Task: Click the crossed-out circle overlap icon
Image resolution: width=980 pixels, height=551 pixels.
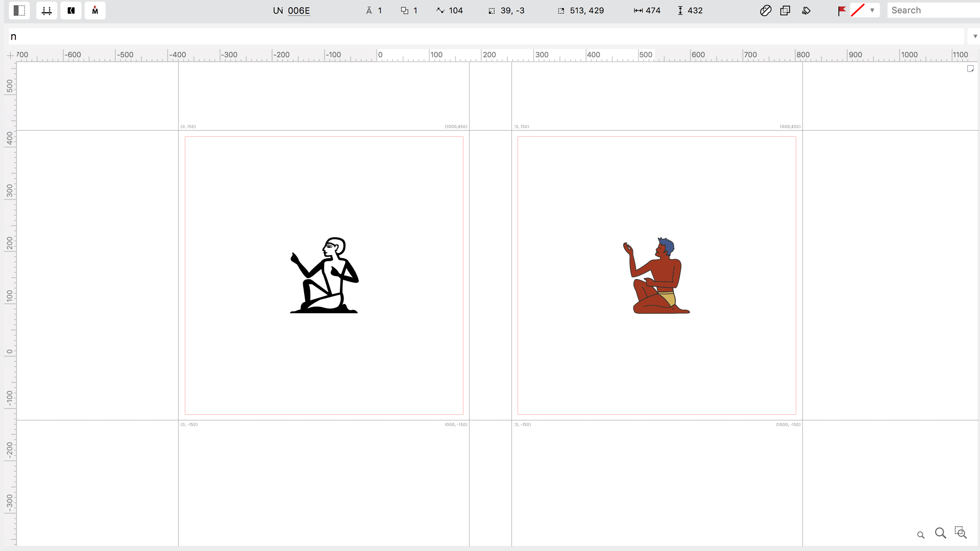Action: (x=766, y=10)
